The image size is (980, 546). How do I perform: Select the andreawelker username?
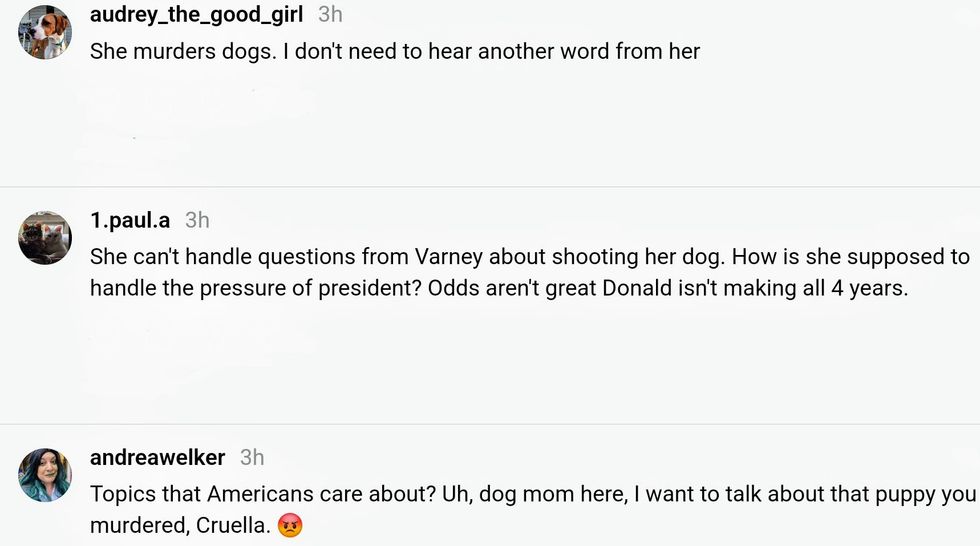coord(157,457)
